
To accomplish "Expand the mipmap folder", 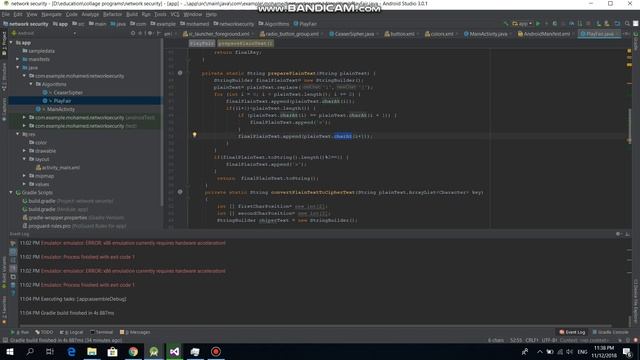I will tap(24, 176).
